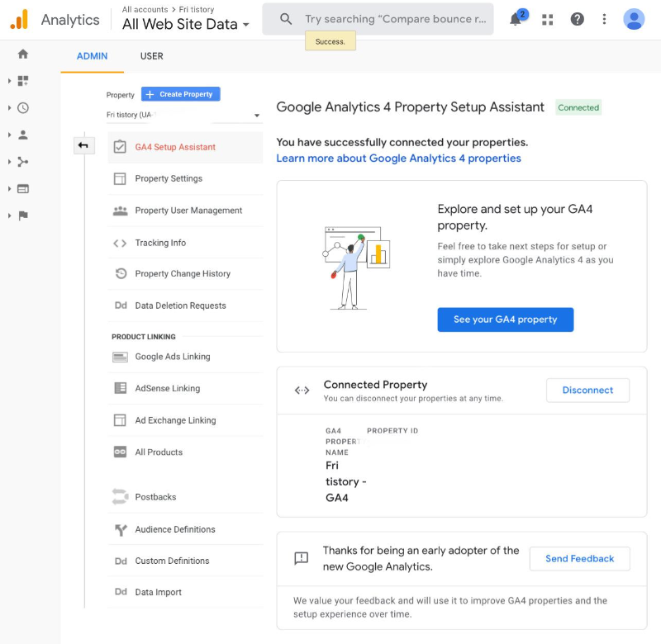This screenshot has width=661, height=644.
Task: Switch to the USER tab
Action: click(152, 56)
